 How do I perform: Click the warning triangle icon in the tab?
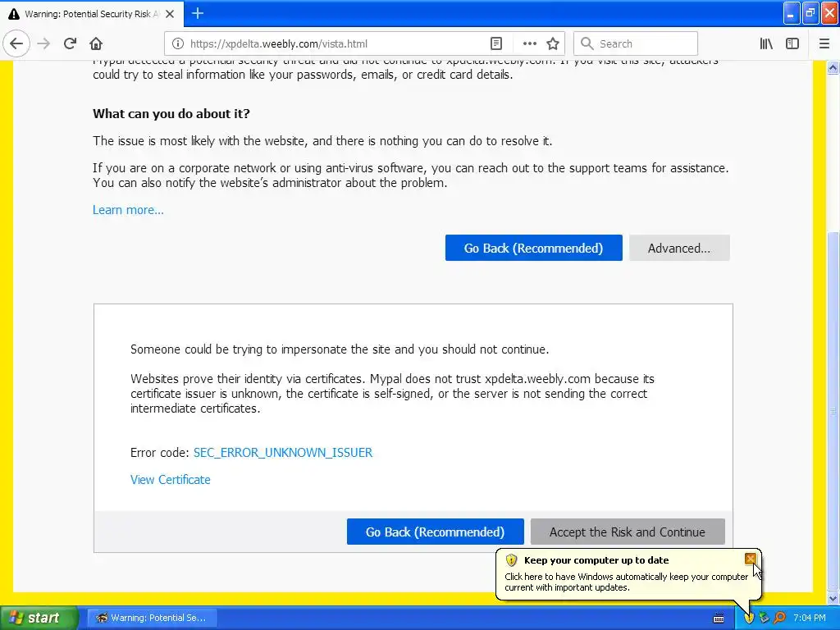click(13, 14)
